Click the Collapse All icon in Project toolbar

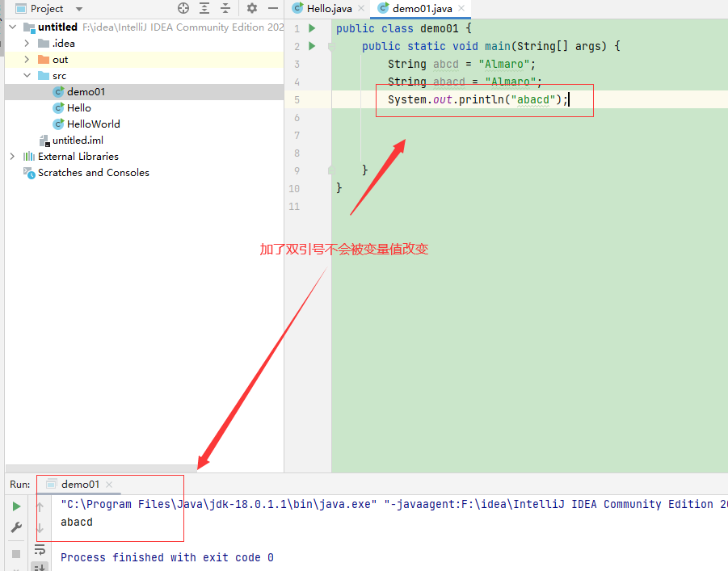(x=225, y=8)
